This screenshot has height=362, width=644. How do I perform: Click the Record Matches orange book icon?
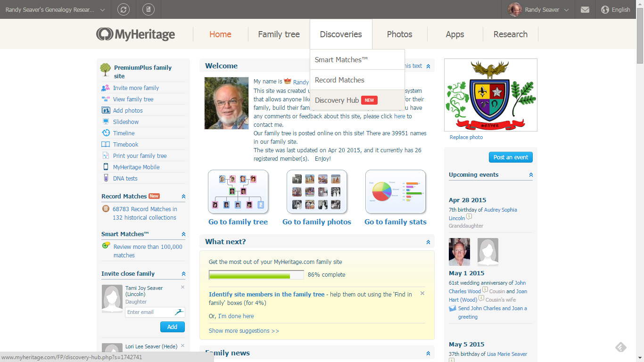click(106, 209)
